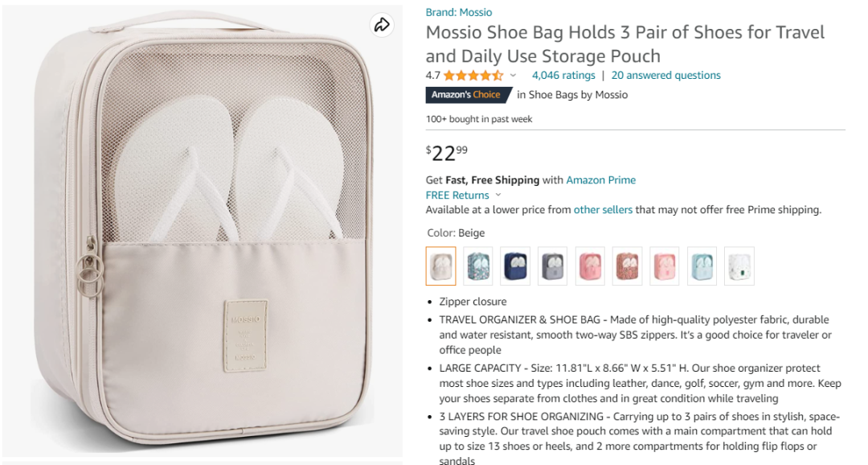The image size is (868, 465).
Task: Expand the rating breakdown chevron beside stars
Action: [x=513, y=76]
